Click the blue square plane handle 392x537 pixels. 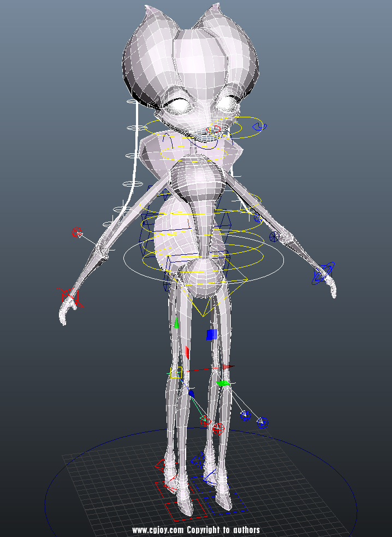point(212,335)
